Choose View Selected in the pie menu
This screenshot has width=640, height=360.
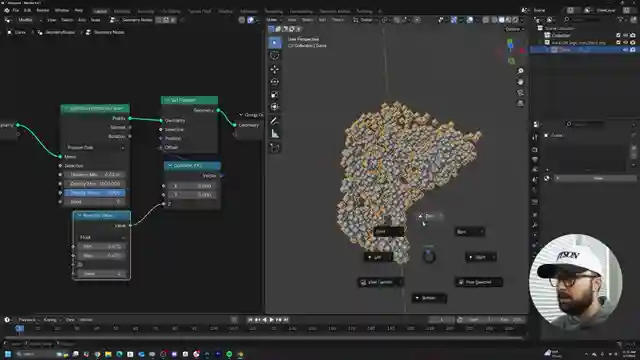click(478, 282)
